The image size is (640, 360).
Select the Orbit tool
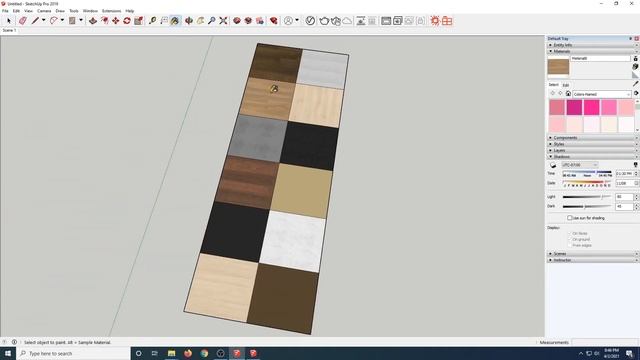(189, 20)
